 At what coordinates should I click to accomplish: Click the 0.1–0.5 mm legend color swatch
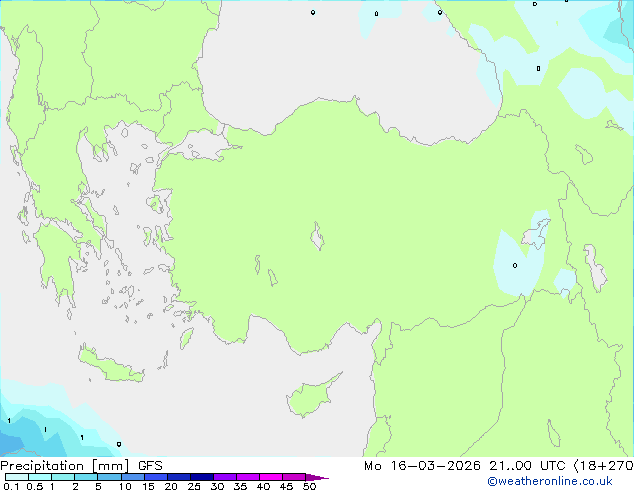17,477
